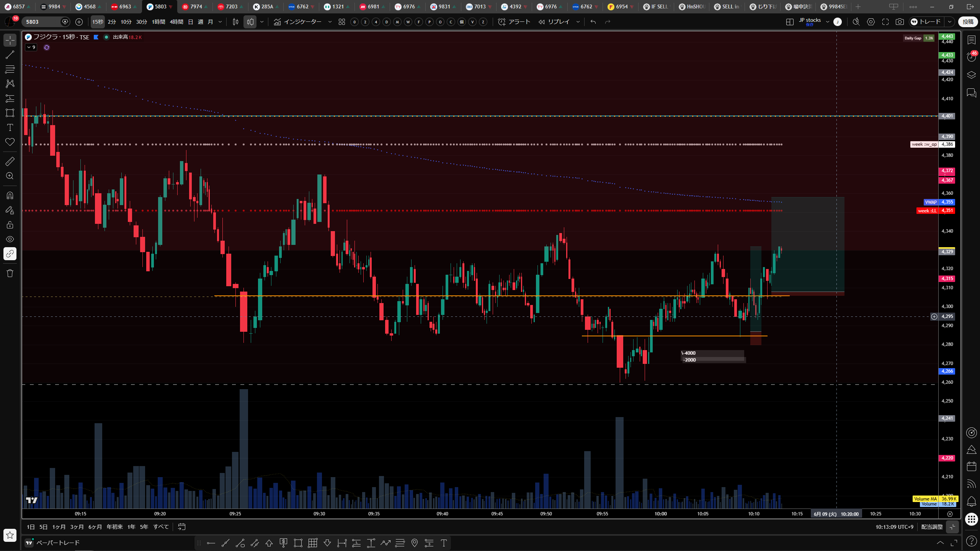Select the 30分 timeframe
980x551 pixels.
click(142, 22)
